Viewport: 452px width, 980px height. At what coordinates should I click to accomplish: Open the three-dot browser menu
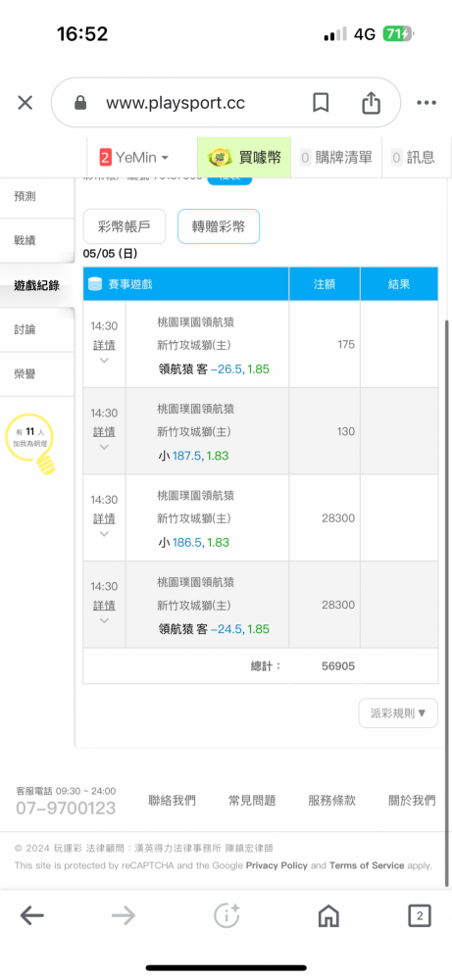427,103
